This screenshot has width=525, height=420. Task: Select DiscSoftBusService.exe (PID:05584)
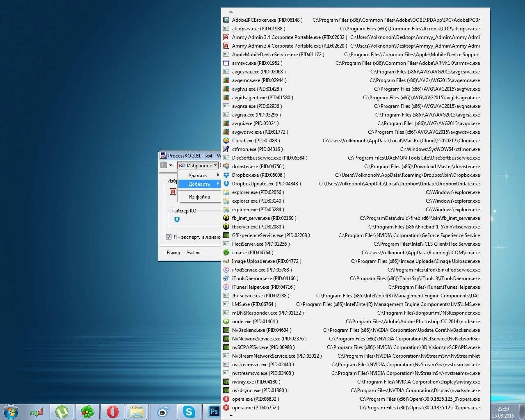pos(355,157)
